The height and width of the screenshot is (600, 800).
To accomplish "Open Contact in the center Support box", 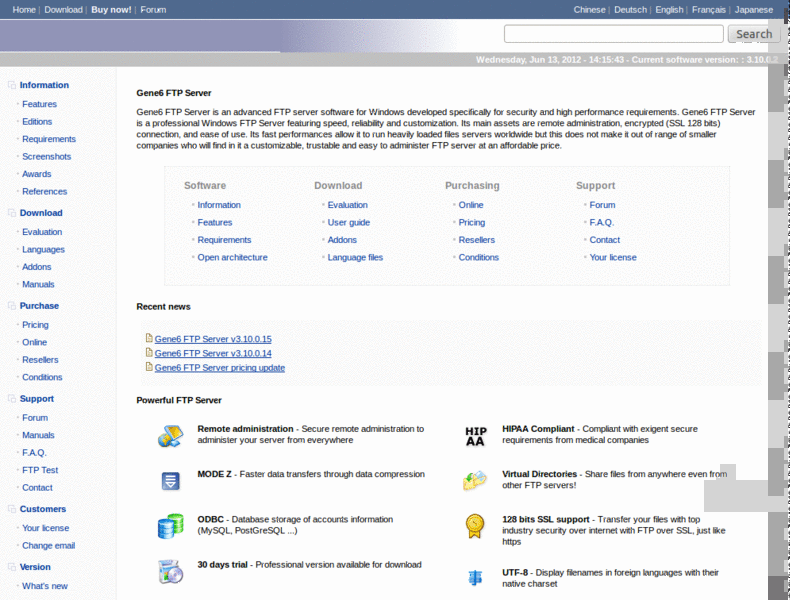I will click(x=605, y=240).
